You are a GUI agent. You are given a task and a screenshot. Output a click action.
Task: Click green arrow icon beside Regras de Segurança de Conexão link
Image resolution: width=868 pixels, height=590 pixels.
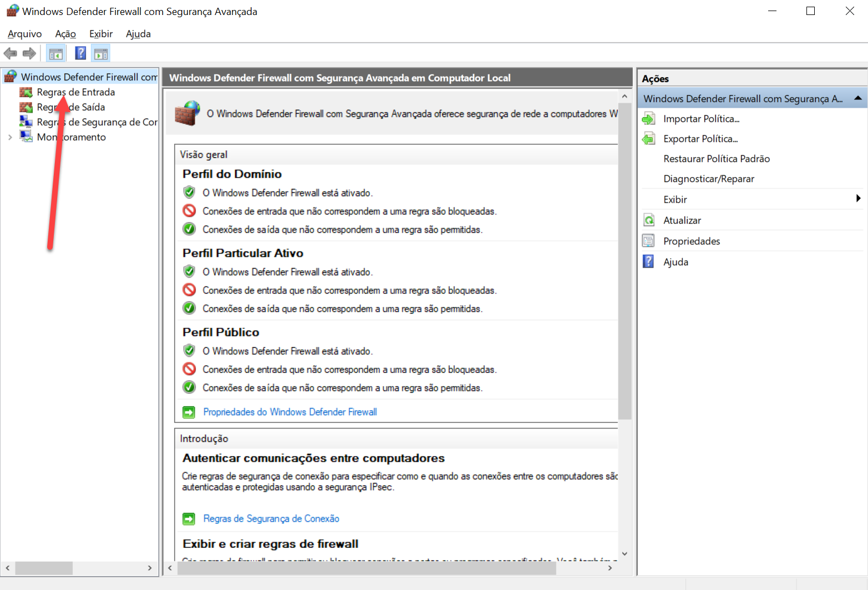click(x=189, y=519)
